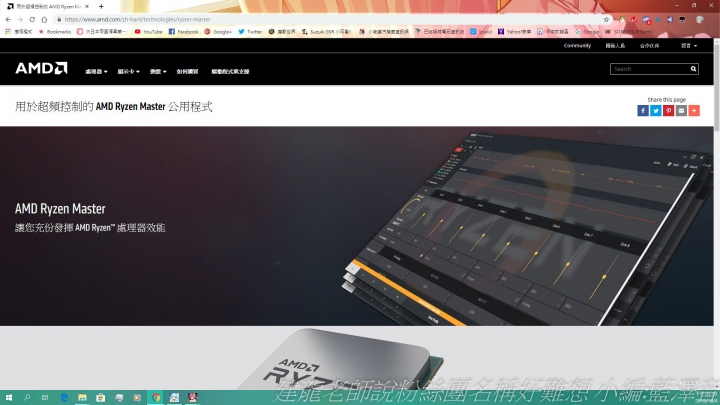
Task: Open Task View on the taskbar
Action: 45,398
